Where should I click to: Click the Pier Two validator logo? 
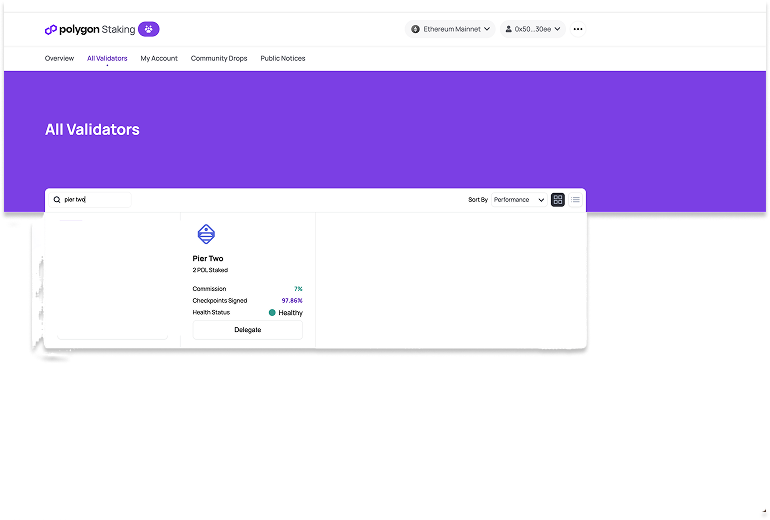(x=206, y=234)
